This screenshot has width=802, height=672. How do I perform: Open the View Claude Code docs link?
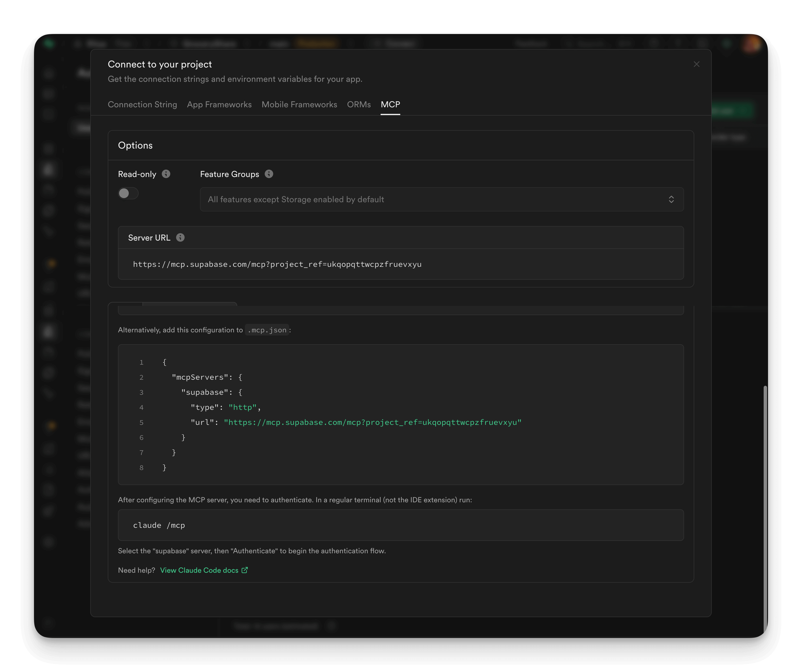[x=199, y=570]
